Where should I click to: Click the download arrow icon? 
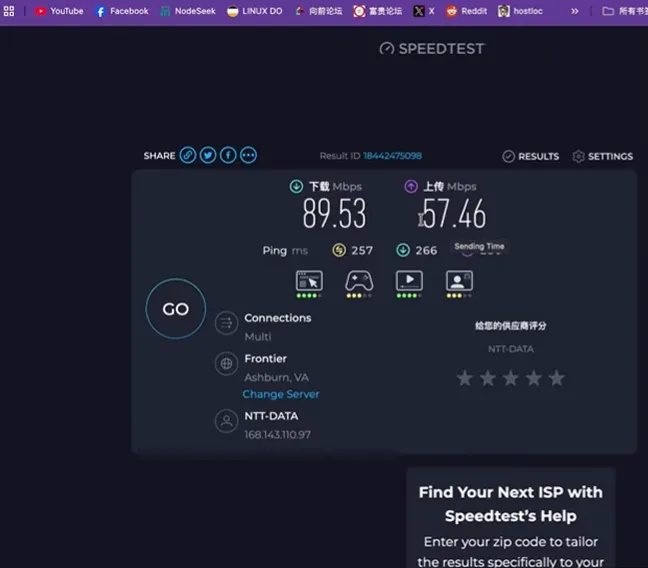tap(296, 186)
